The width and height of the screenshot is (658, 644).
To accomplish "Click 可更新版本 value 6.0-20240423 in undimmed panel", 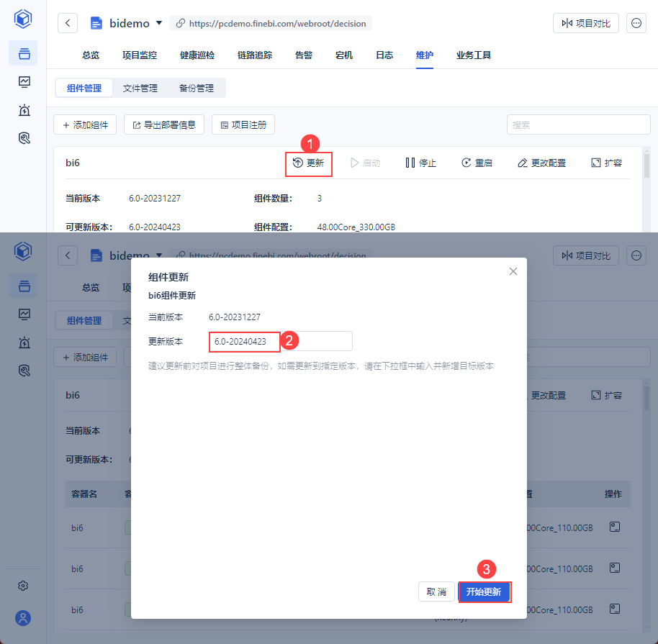I will [x=155, y=227].
